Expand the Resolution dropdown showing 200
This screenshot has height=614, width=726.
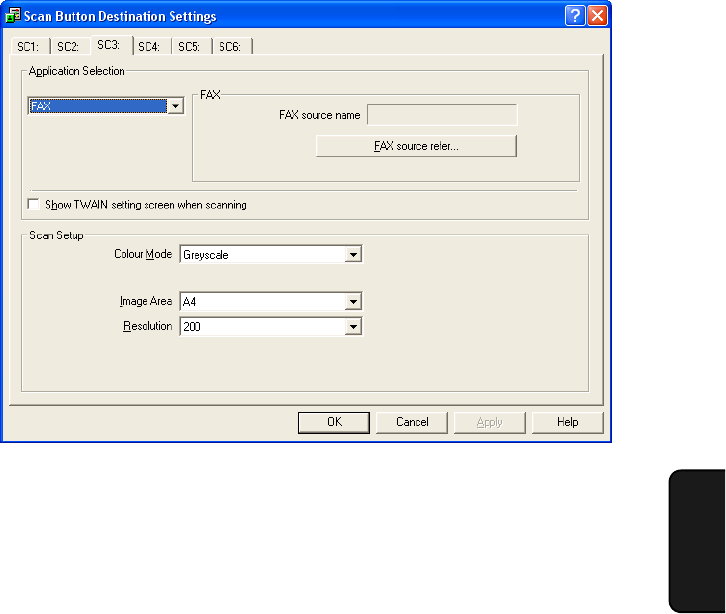[352, 327]
